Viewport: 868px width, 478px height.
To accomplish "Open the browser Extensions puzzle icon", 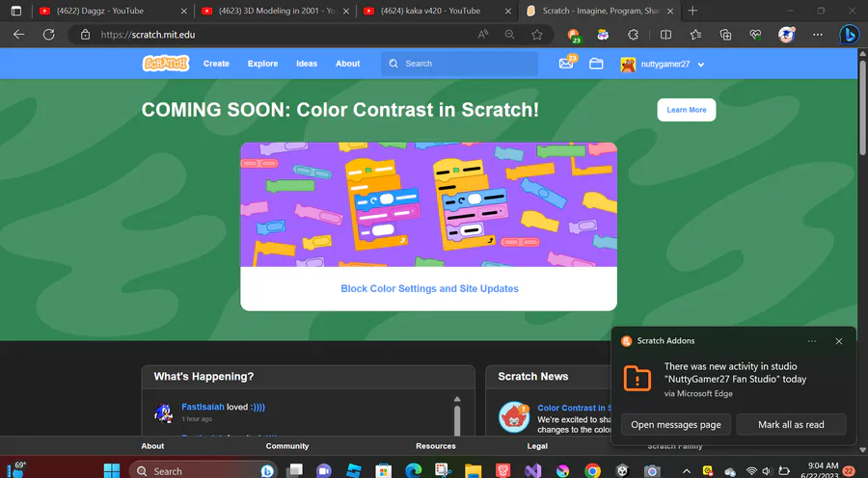I will coord(633,35).
